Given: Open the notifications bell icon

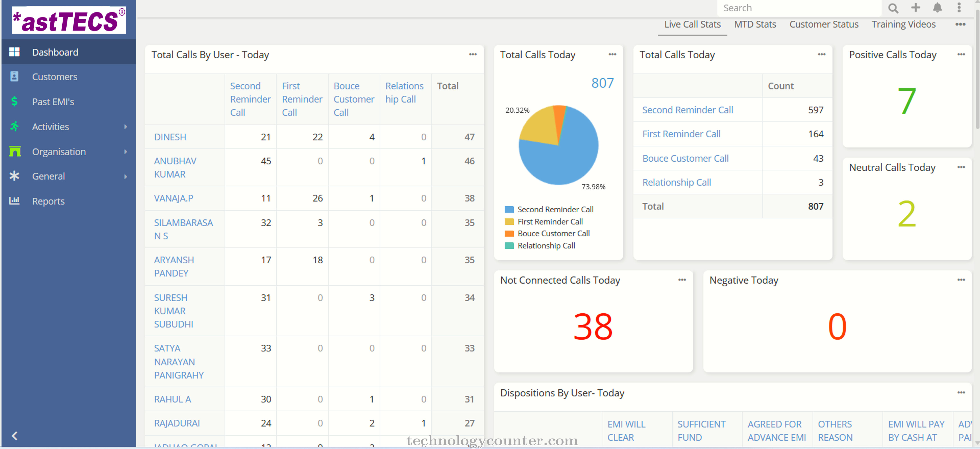Looking at the screenshot, I should [937, 8].
